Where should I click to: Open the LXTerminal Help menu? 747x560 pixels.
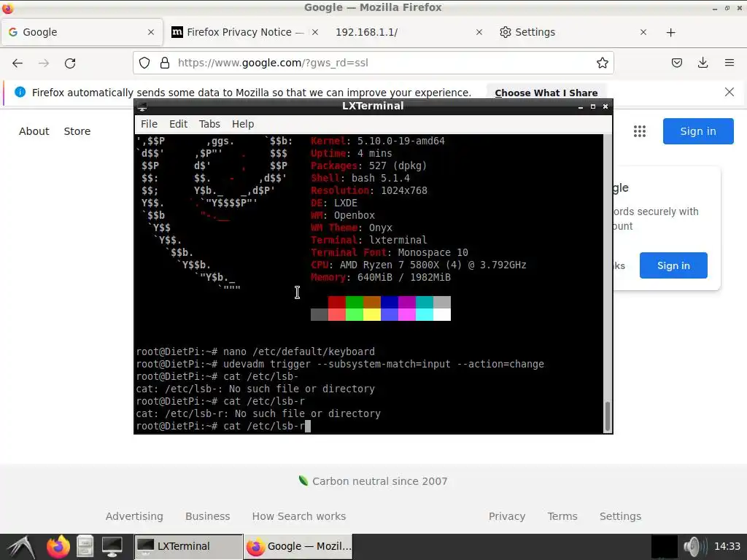point(242,124)
